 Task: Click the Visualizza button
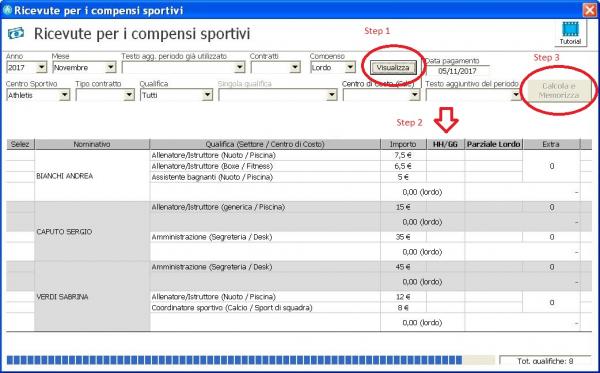(x=393, y=68)
